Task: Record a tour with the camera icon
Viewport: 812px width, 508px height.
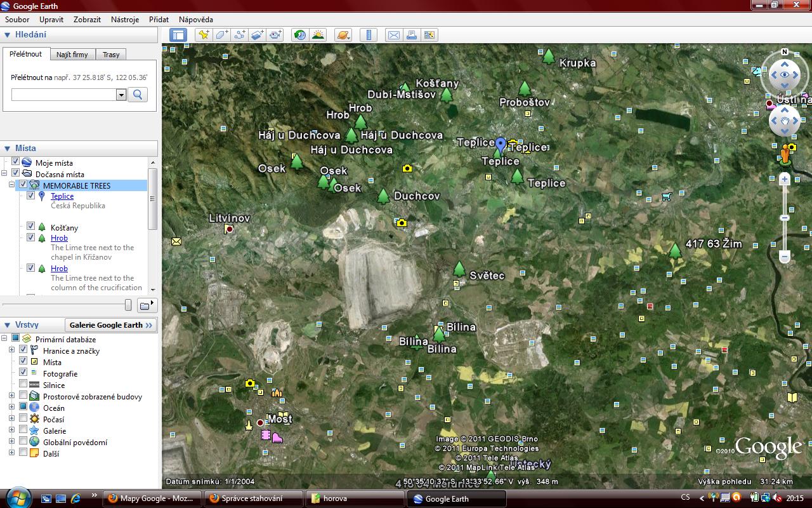Action: click(x=275, y=36)
